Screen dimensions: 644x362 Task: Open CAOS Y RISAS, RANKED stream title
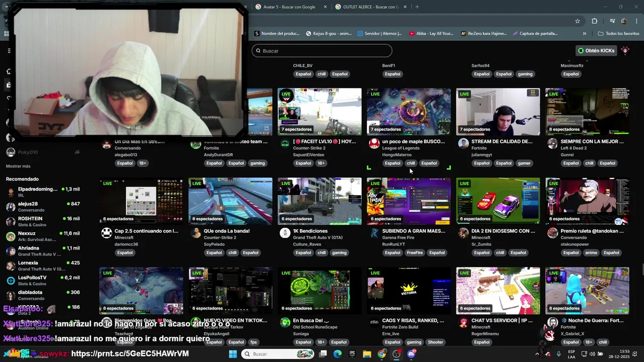pos(413,321)
